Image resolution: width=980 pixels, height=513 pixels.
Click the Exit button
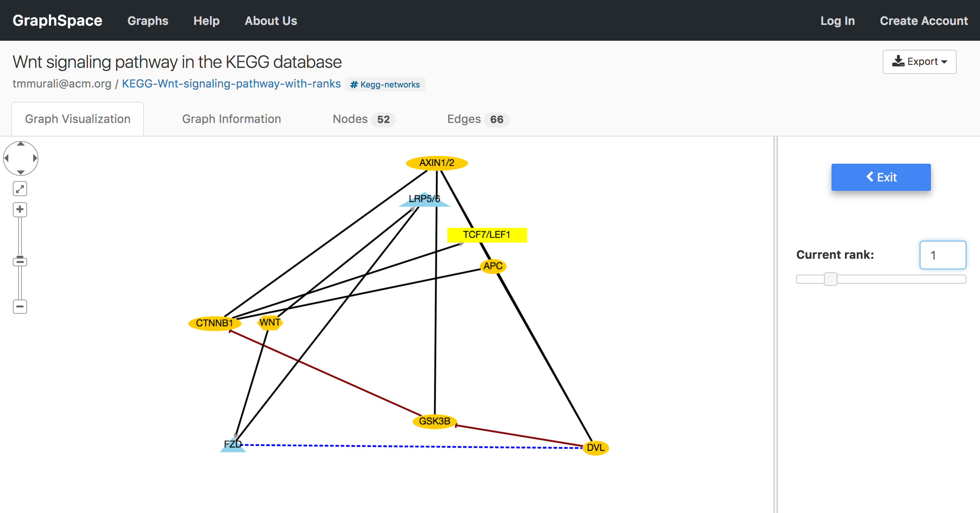point(881,177)
